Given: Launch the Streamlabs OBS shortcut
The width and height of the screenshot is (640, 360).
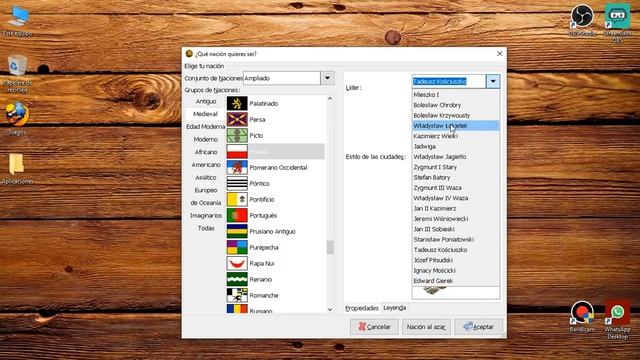Looking at the screenshot, I should (617, 22).
